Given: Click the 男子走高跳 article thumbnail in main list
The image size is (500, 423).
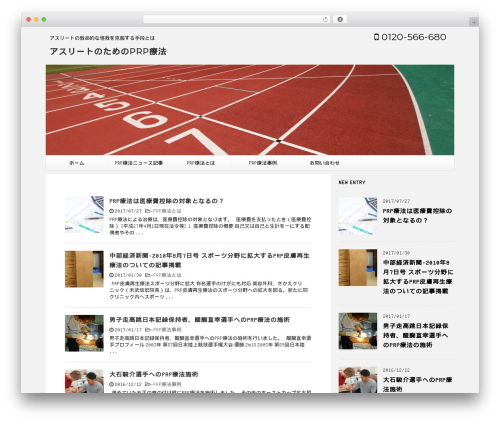Looking at the screenshot, I should click(84, 333).
